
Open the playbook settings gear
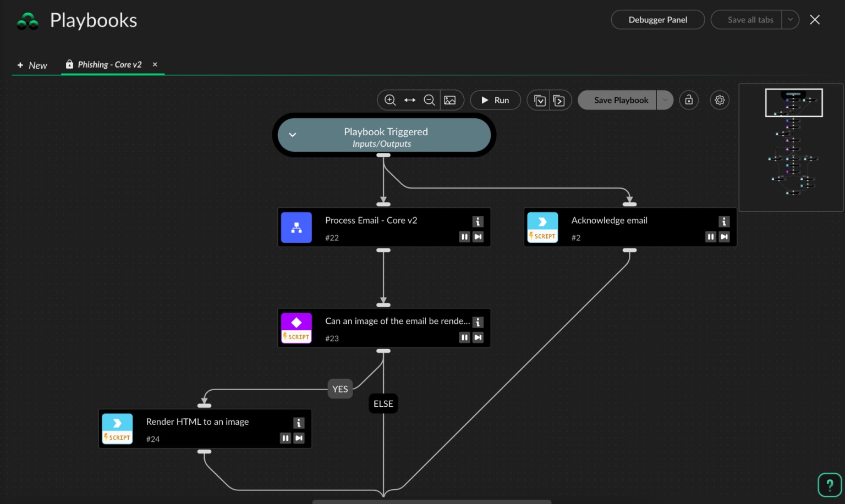tap(719, 100)
